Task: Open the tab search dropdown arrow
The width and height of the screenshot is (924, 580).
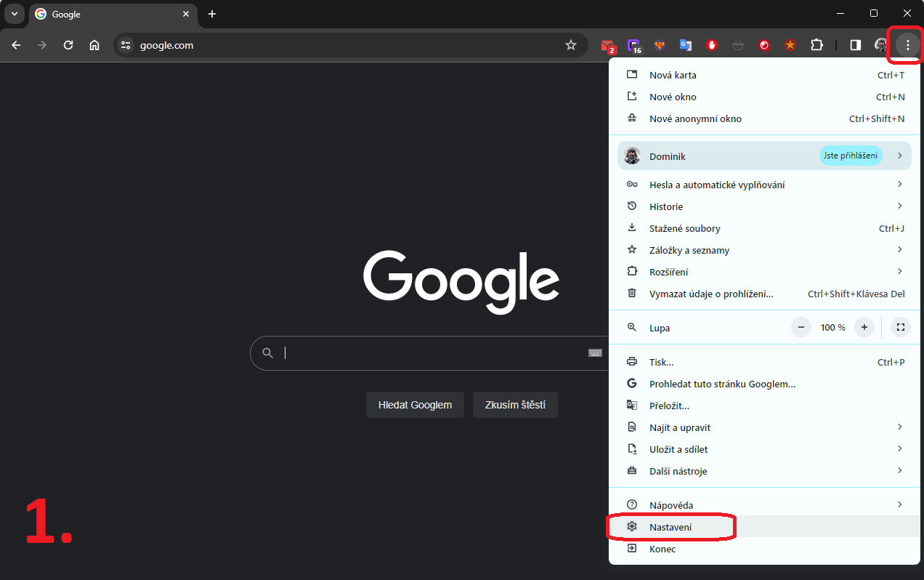Action: pos(15,14)
